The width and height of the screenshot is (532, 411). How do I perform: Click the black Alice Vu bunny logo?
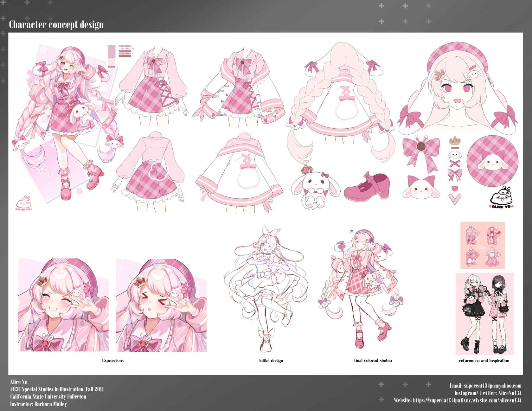(502, 198)
